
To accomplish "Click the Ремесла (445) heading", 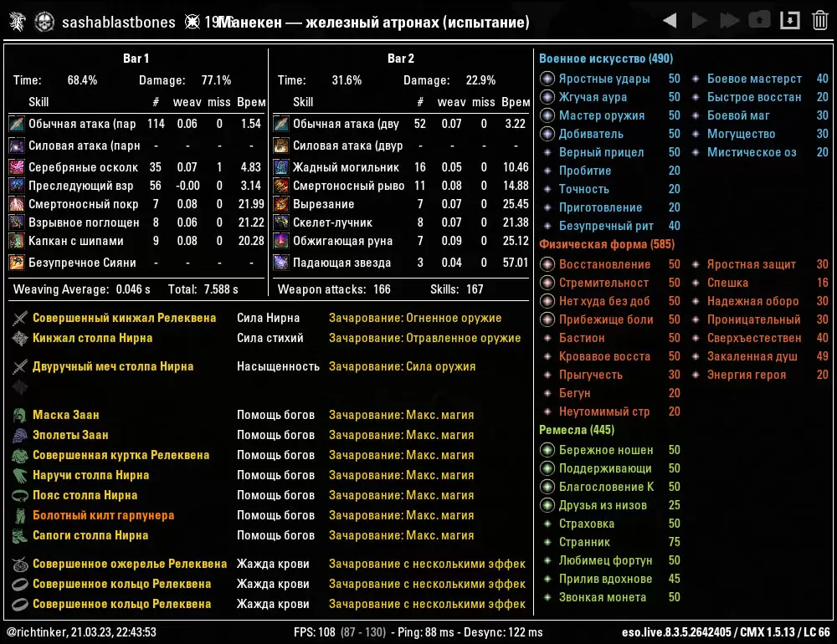I will pos(577,430).
